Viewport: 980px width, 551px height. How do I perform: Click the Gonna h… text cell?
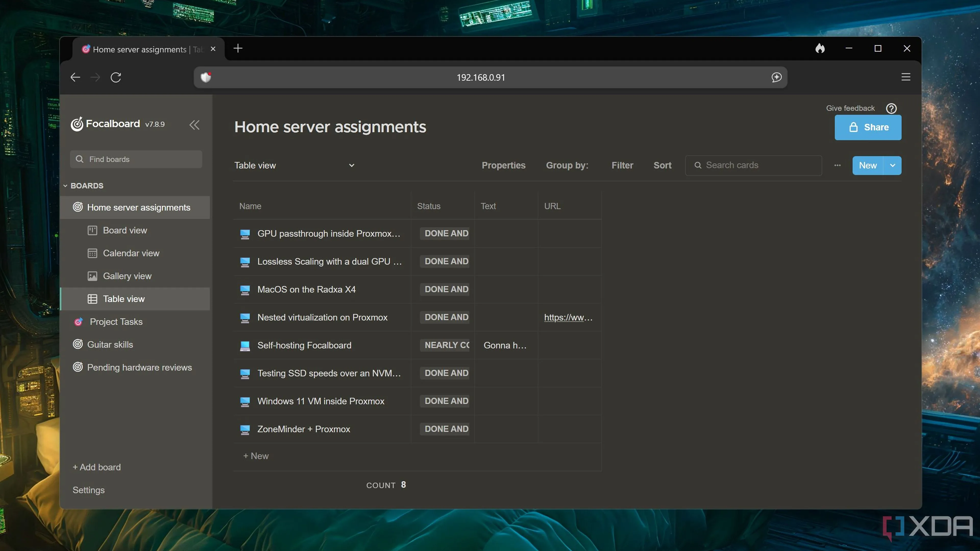point(506,345)
